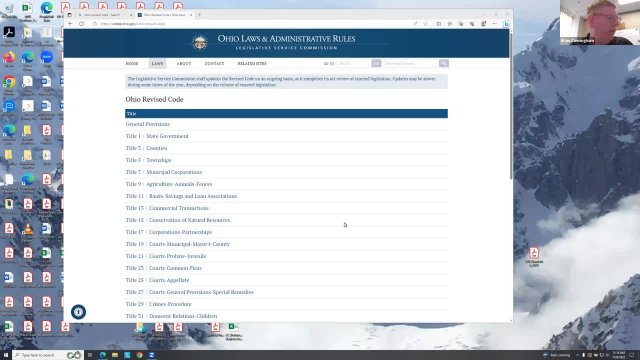This screenshot has height=360, width=640.
Task: Open Title 29 Crimes-Procedure
Action: click(158, 304)
